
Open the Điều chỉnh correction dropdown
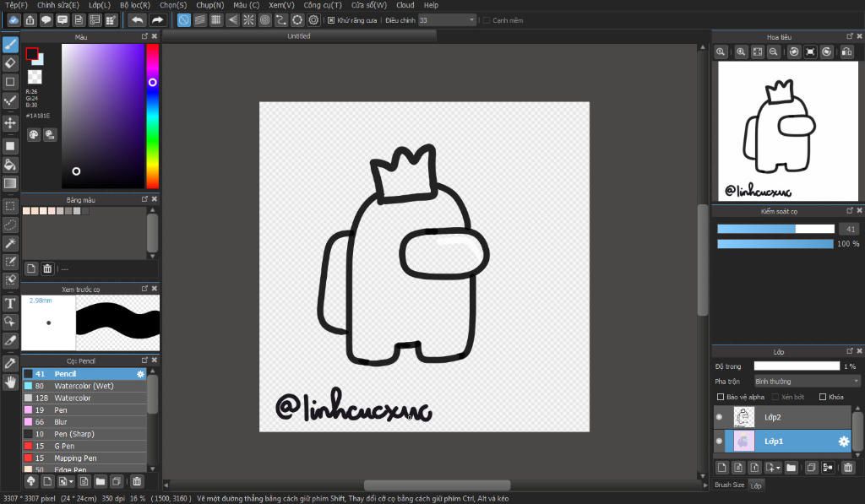(447, 20)
